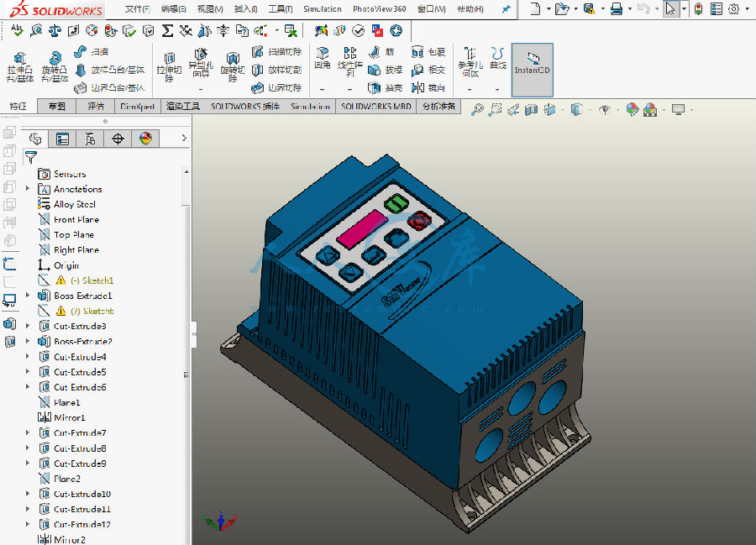Open the PhotoView 360 menu
The image size is (756, 545).
pos(380,9)
